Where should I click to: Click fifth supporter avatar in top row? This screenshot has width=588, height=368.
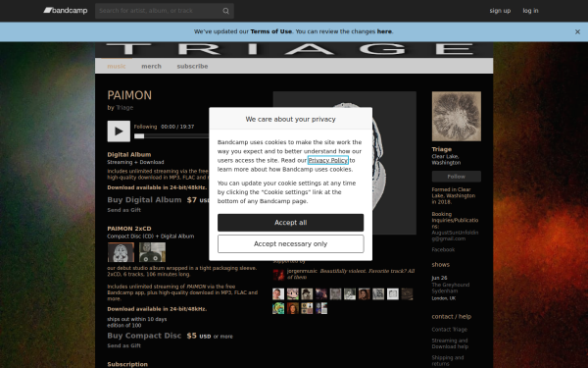coord(335,294)
